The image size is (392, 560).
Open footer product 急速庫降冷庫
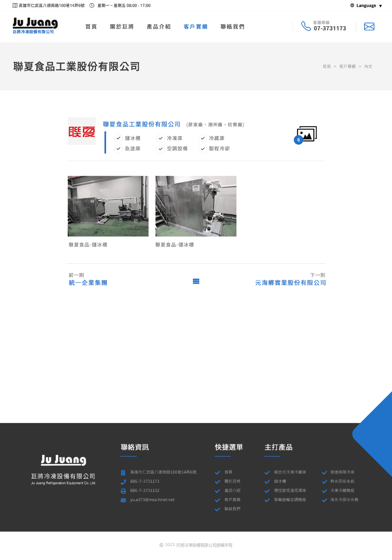(342, 472)
